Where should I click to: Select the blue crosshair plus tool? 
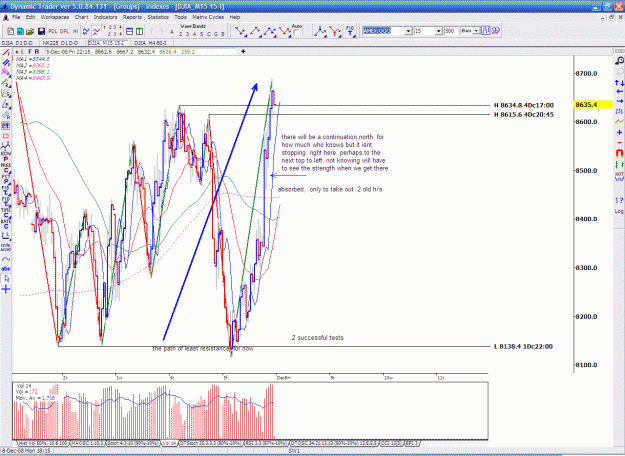(6, 289)
